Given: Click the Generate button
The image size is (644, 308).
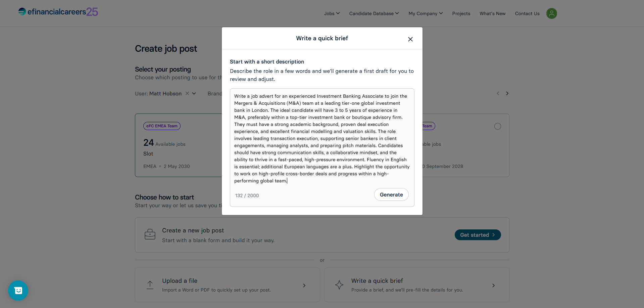Looking at the screenshot, I should [x=391, y=195].
